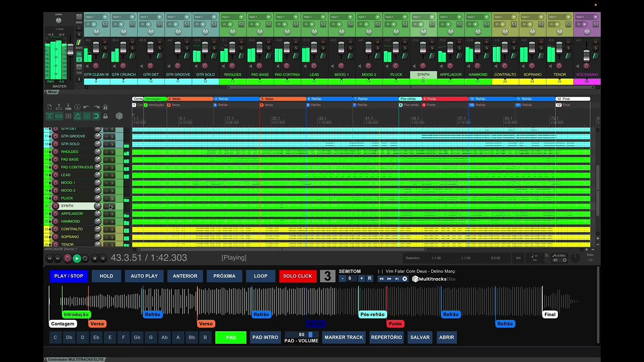Toggle the lock padlock icon
Viewport: 644px width, 362px height.
(x=105, y=116)
